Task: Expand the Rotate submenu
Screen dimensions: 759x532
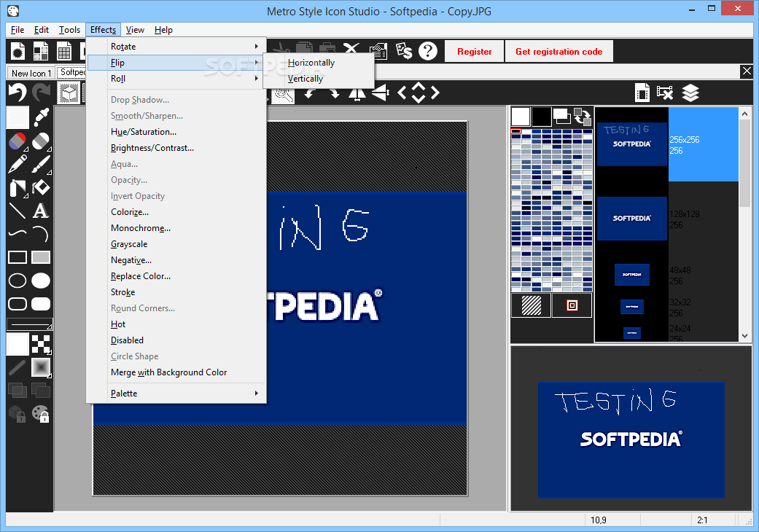Action: pyautogui.click(x=176, y=47)
